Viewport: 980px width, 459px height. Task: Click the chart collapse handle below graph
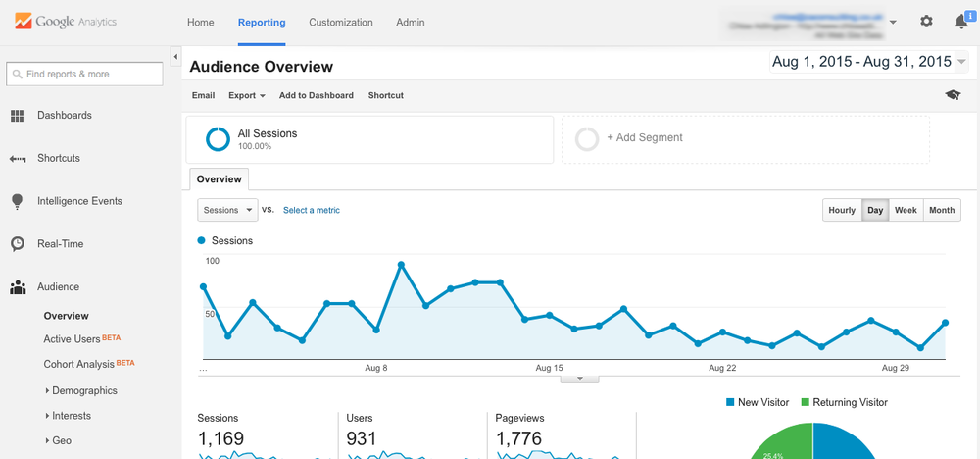pos(579,379)
